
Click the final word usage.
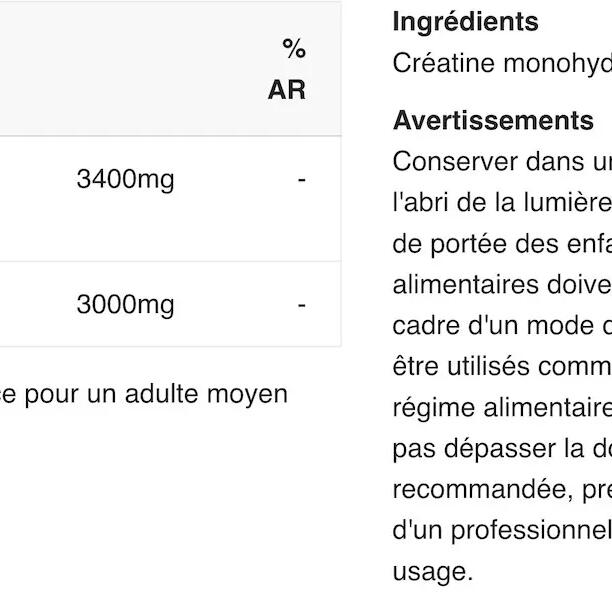coord(431,572)
